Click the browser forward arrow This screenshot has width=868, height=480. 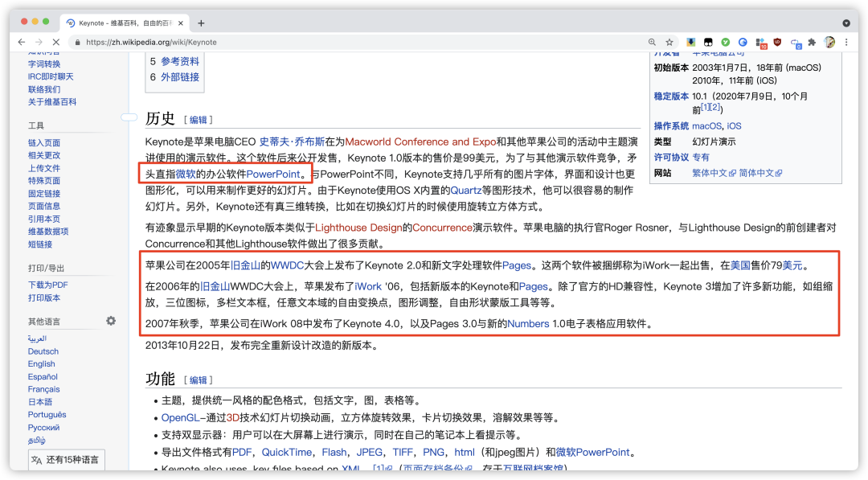tap(39, 42)
